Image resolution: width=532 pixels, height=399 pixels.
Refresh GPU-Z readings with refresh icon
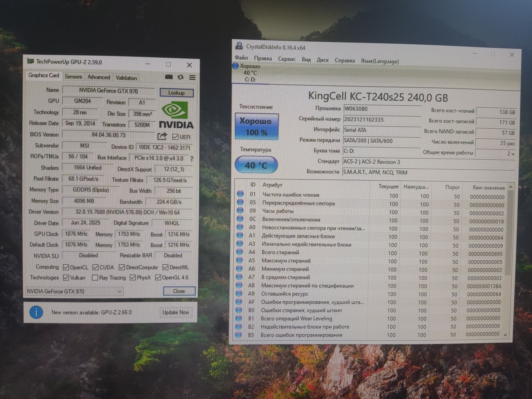[181, 77]
